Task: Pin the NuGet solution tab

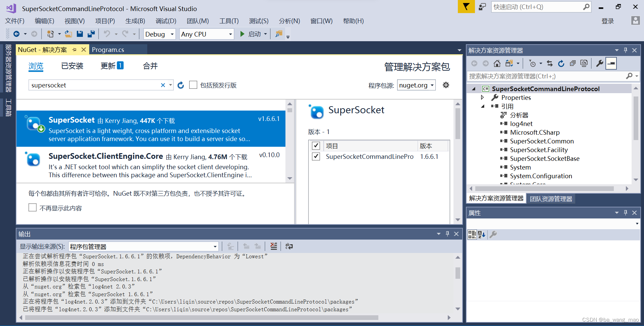Action: pos(74,50)
